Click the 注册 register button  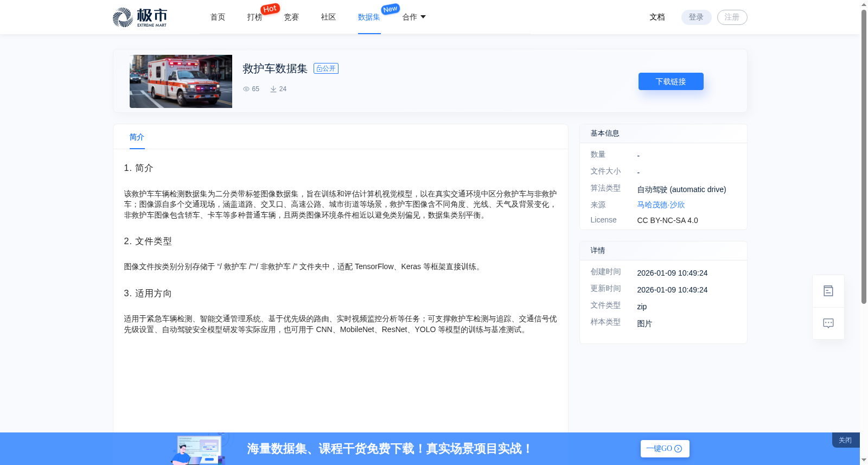pyautogui.click(x=732, y=17)
